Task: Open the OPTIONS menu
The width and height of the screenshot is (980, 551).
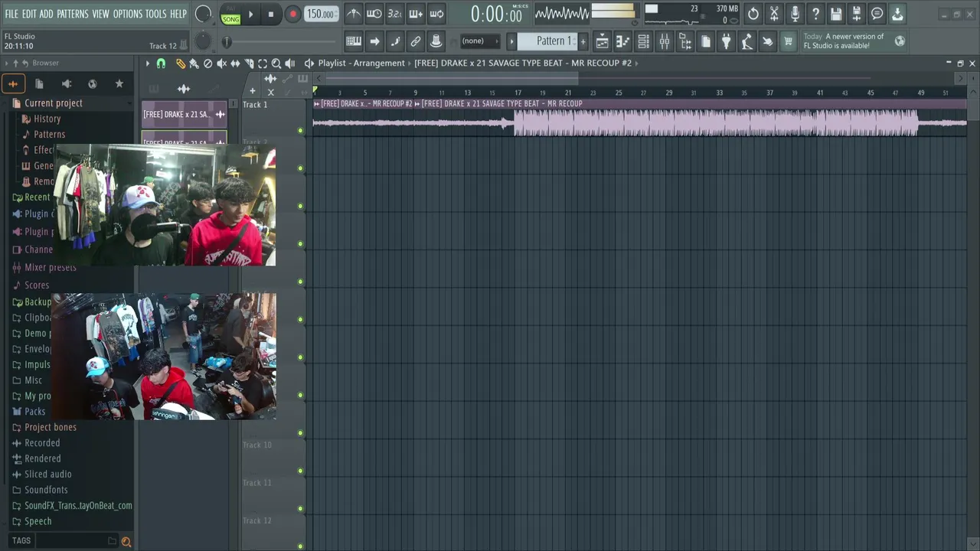Action: click(x=128, y=14)
